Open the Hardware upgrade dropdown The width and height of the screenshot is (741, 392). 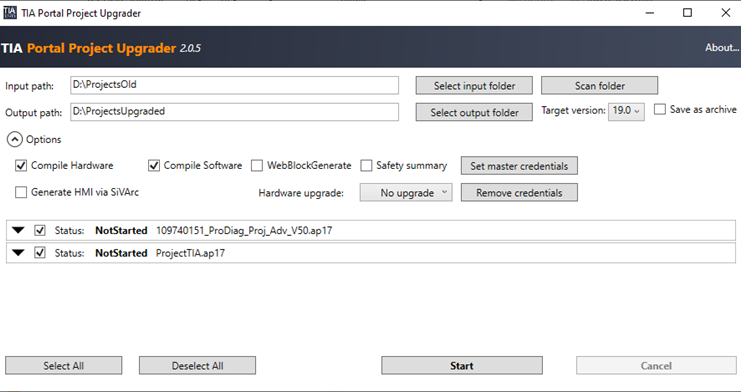[406, 192]
